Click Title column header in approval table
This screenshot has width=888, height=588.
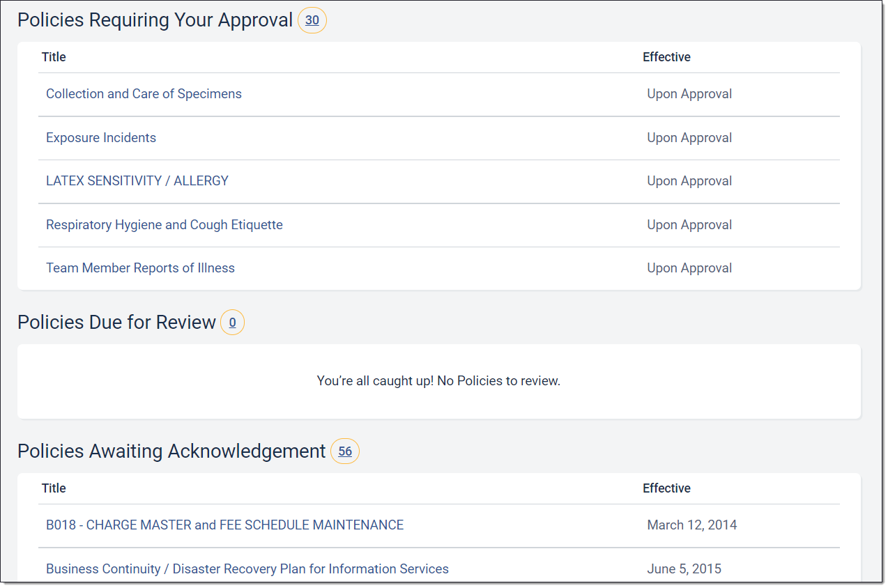click(x=54, y=57)
